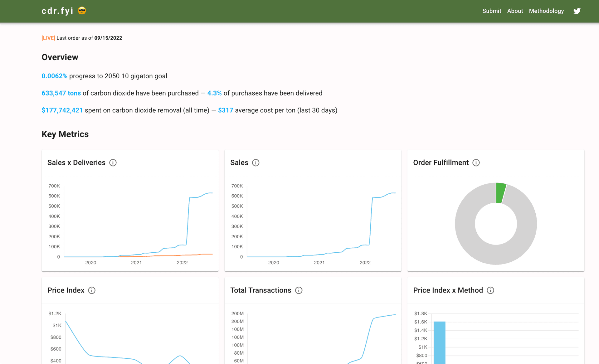Click 2021 label on Sales x Deliveries axis

pos(136,263)
